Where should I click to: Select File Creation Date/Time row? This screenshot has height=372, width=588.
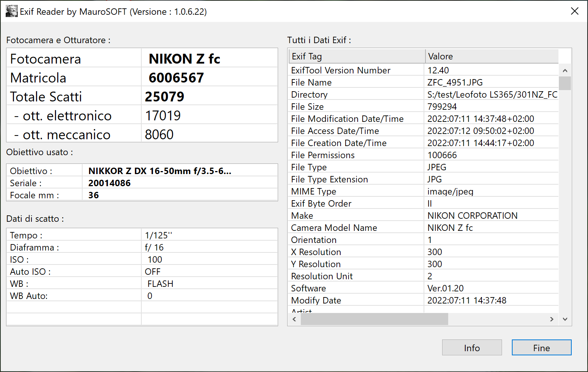coord(423,143)
